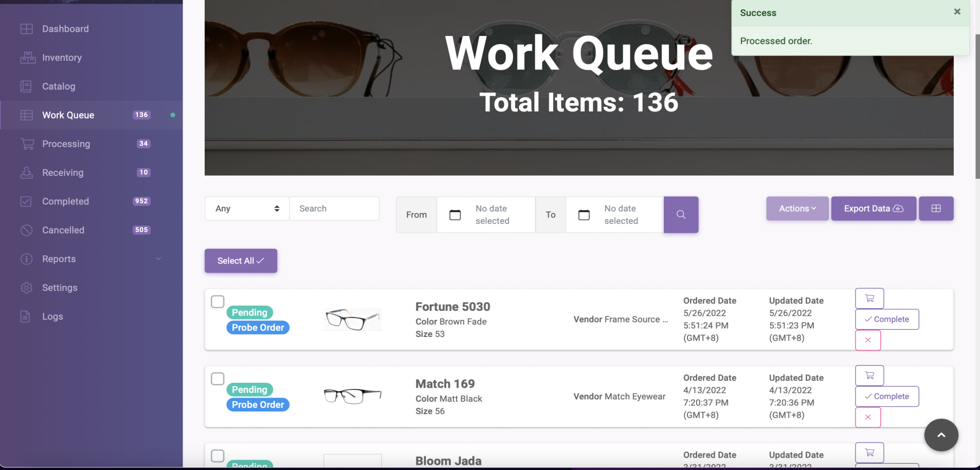Click the Dashboard grid icon
The height and width of the screenshot is (470, 980).
tap(27, 29)
